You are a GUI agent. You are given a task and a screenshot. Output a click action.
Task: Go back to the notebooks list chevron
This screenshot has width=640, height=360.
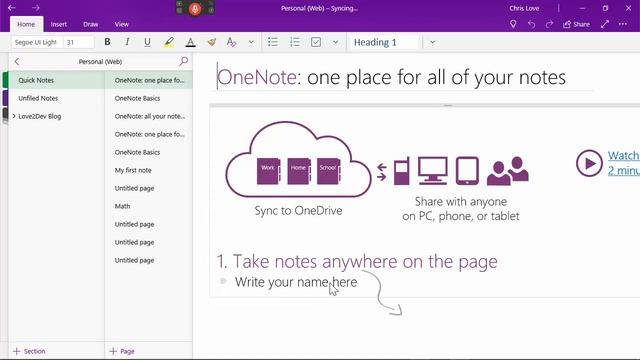point(17,62)
